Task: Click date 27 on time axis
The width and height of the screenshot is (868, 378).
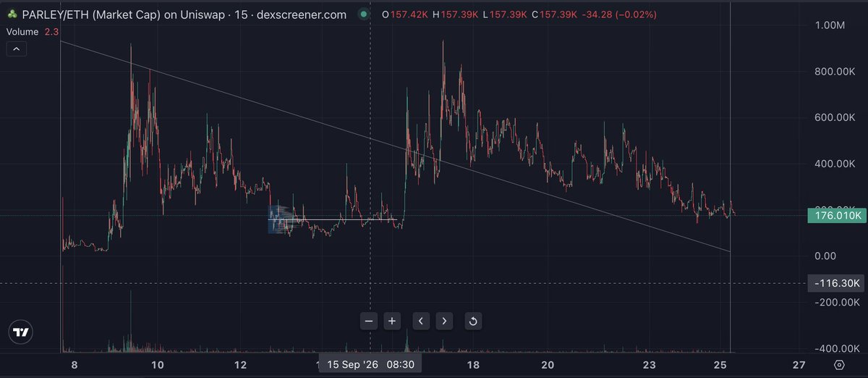Action: coord(799,364)
